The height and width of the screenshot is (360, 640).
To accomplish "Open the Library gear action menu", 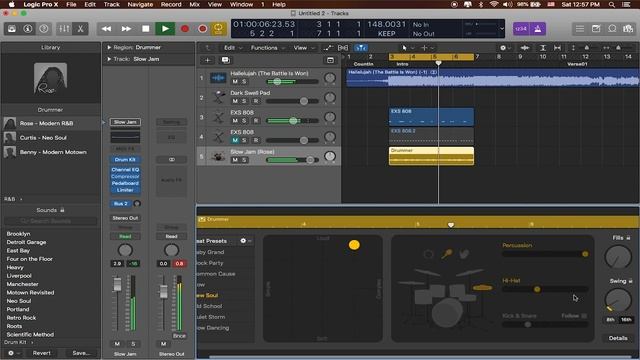I will pyautogui.click(x=13, y=353).
